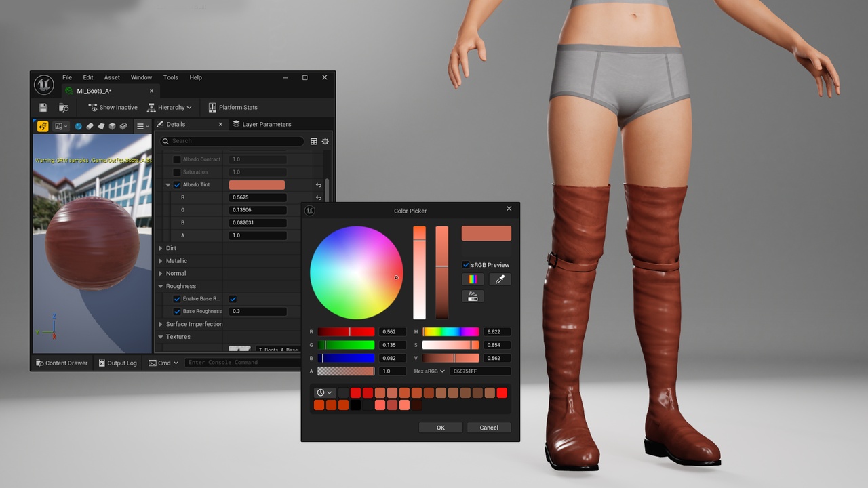Open the Window menu
Image resolution: width=868 pixels, height=488 pixels.
click(141, 77)
